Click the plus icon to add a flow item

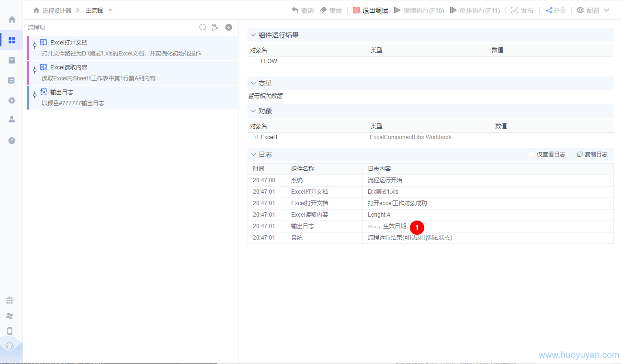(x=228, y=27)
